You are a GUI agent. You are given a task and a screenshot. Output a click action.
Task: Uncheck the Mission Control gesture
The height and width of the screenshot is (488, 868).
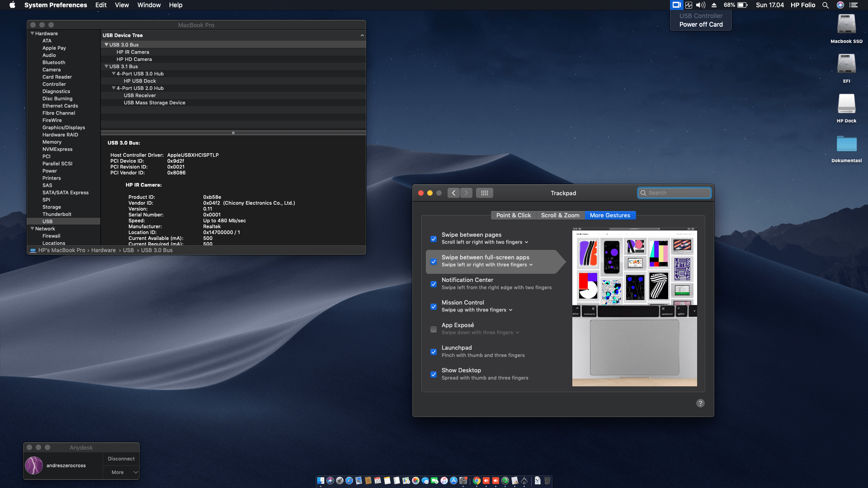pos(434,307)
